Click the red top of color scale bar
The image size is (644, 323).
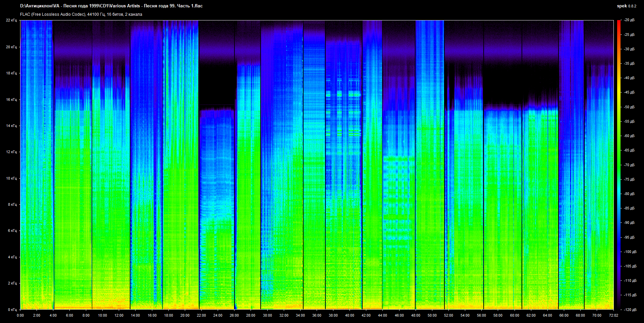[x=619, y=23]
